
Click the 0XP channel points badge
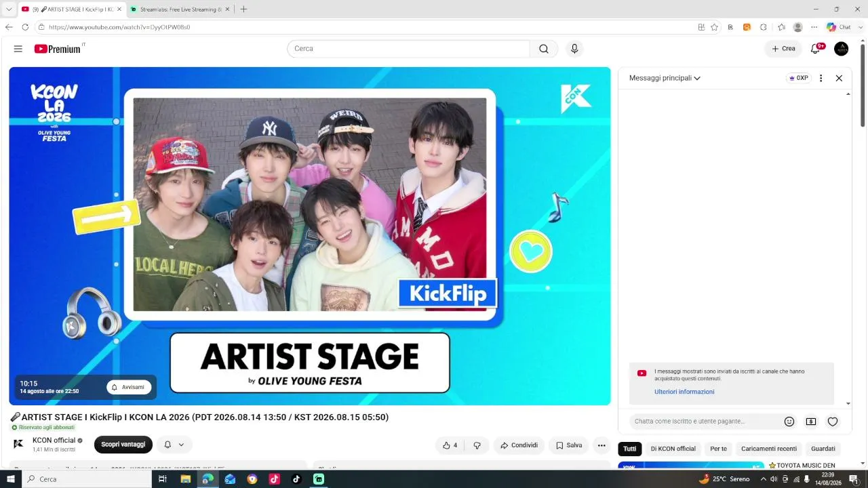click(799, 78)
